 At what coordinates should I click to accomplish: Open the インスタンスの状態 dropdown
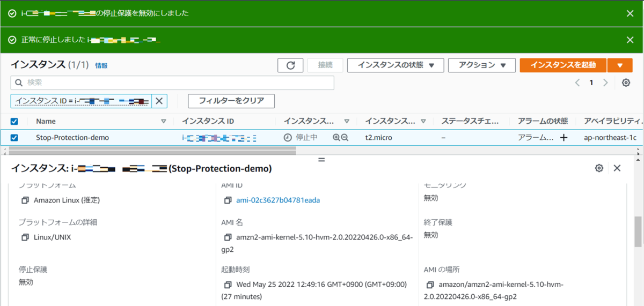pyautogui.click(x=396, y=65)
